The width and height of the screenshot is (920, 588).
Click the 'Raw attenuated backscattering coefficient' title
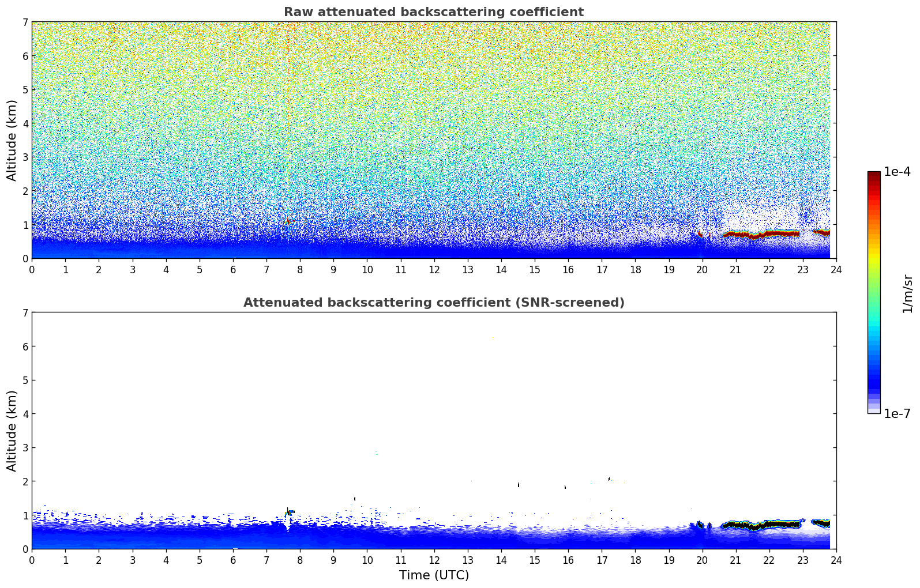(x=434, y=12)
